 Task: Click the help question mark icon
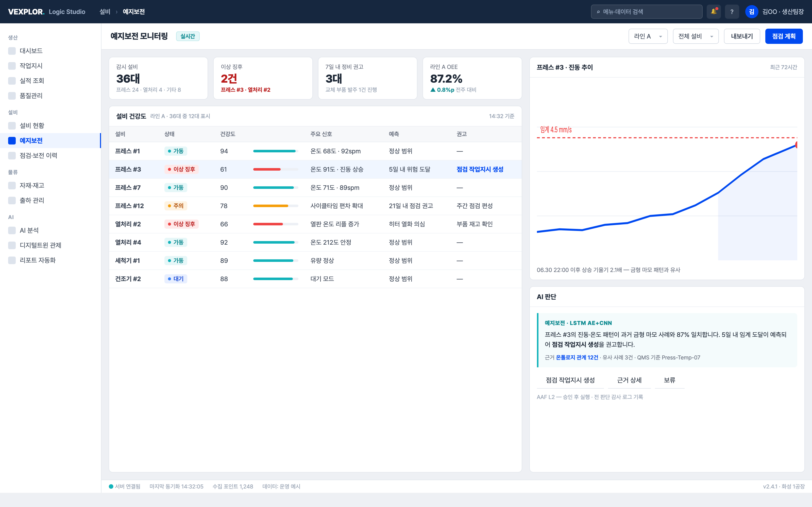[x=732, y=12]
